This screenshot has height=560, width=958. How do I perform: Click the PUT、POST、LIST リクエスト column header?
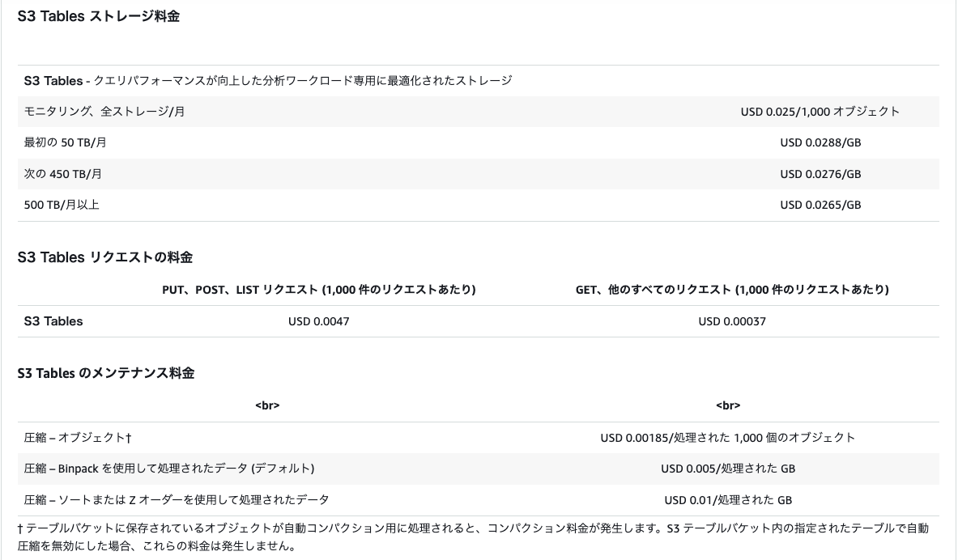[x=318, y=290]
